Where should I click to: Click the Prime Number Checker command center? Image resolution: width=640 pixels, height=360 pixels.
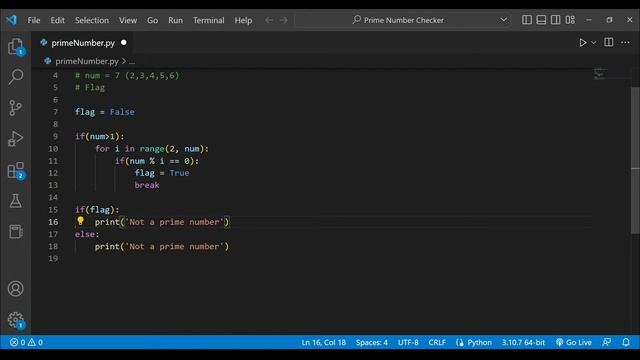pos(402,20)
